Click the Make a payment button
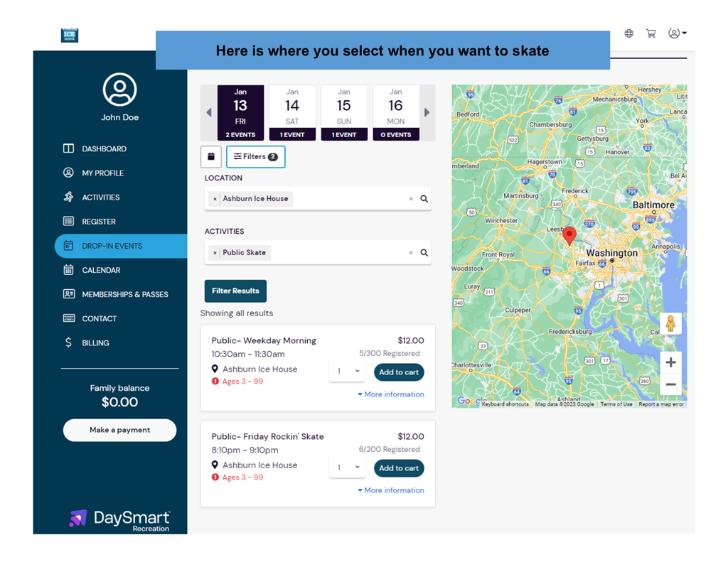 pyautogui.click(x=119, y=430)
